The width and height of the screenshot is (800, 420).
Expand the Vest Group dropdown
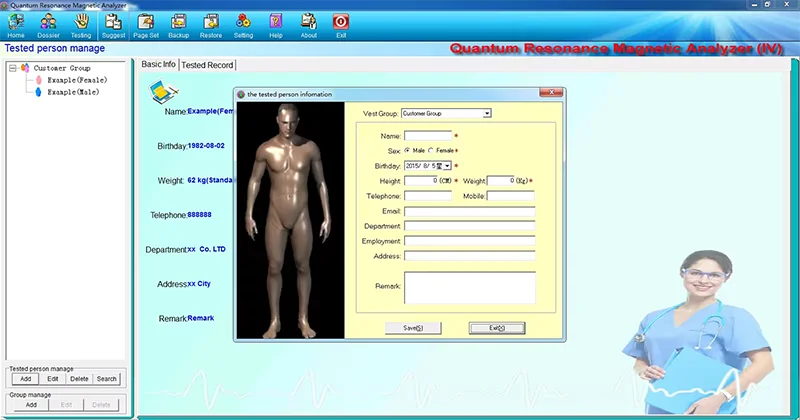click(487, 113)
